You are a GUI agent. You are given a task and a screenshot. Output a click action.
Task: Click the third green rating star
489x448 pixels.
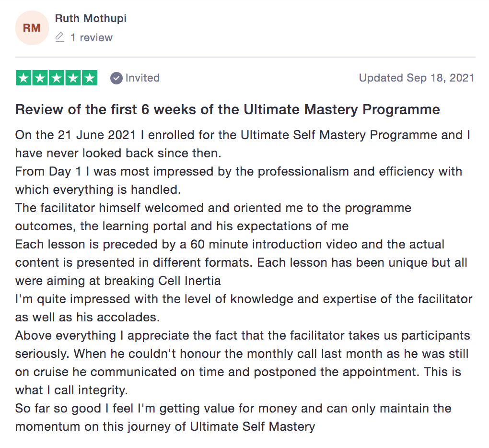[x=57, y=78]
